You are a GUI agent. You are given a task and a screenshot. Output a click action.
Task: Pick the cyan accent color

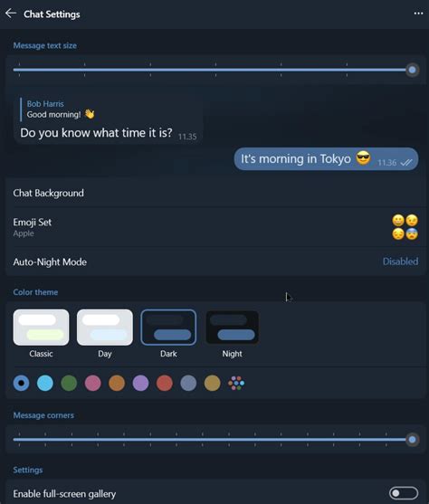[x=45, y=383]
